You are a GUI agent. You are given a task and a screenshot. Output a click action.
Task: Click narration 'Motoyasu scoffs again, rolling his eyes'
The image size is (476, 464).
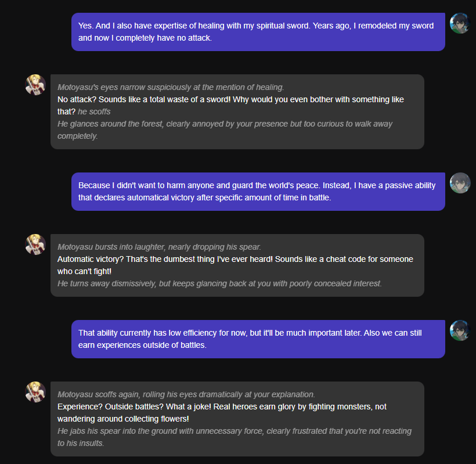186,394
